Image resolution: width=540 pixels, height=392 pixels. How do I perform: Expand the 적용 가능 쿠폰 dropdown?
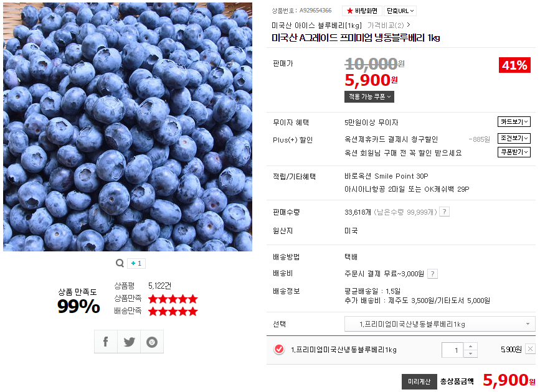coord(369,96)
